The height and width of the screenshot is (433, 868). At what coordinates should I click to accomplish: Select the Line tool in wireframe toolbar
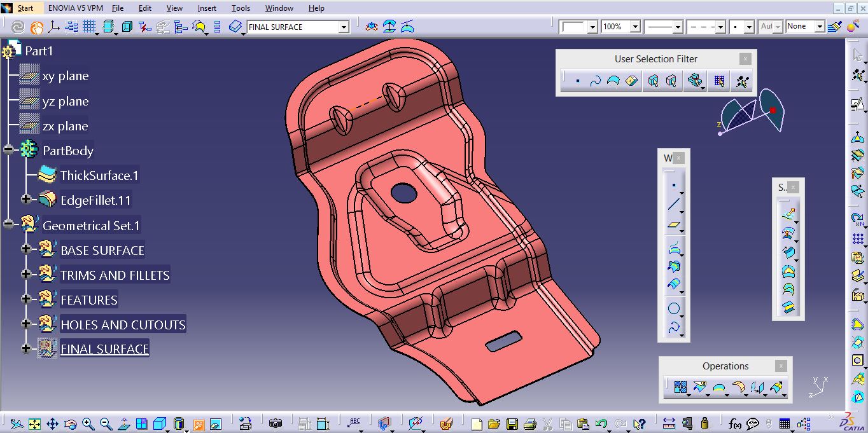[673, 203]
